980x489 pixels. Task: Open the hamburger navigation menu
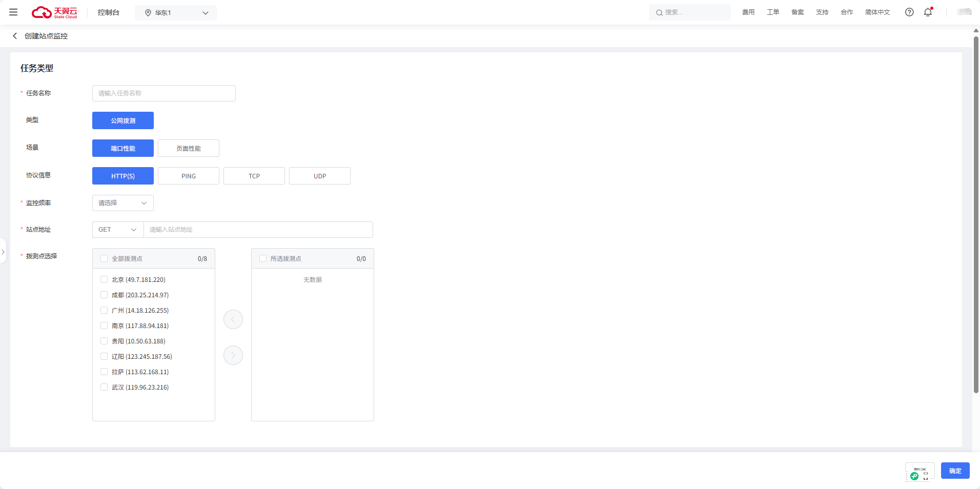point(13,12)
